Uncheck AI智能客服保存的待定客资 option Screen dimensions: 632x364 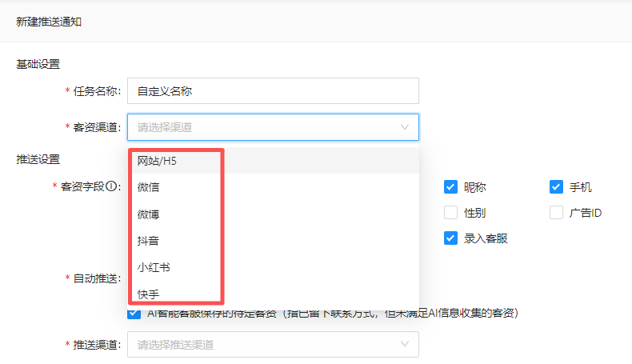coord(134,312)
